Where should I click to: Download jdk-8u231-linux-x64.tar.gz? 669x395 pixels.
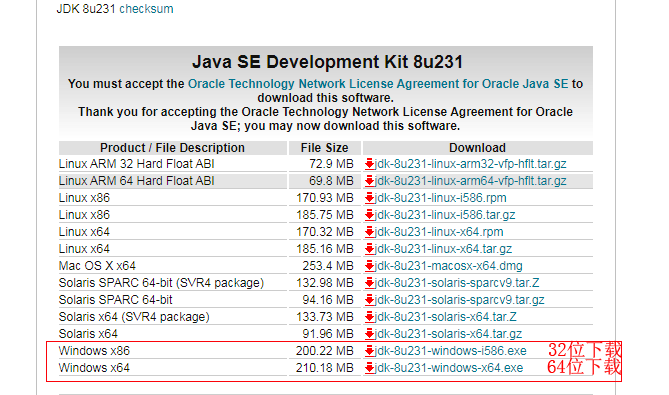pyautogui.click(x=443, y=249)
